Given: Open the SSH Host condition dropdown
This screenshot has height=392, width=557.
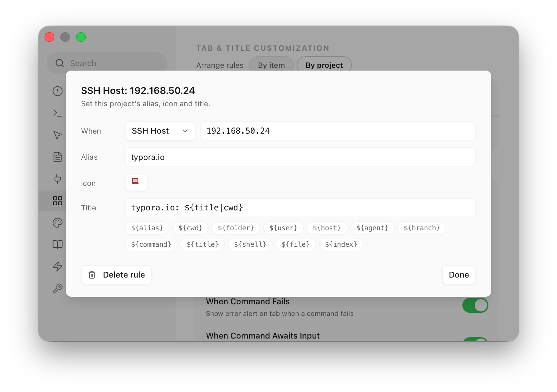Looking at the screenshot, I should pyautogui.click(x=160, y=131).
